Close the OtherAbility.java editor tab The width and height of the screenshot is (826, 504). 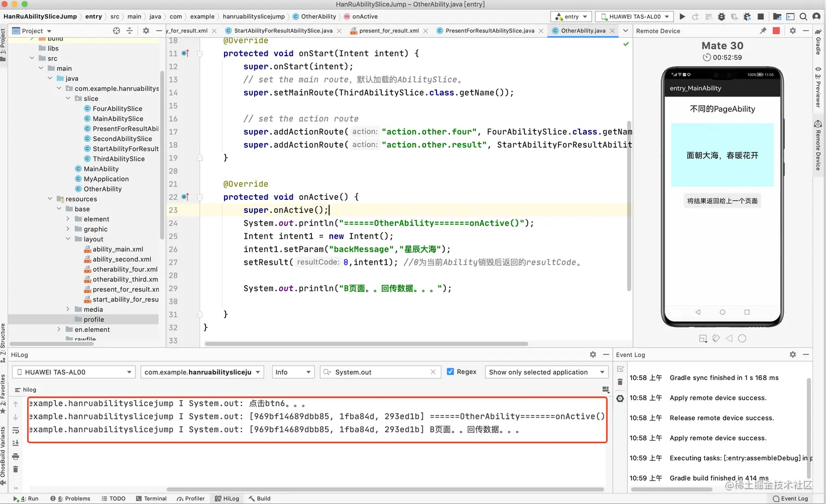pos(612,31)
